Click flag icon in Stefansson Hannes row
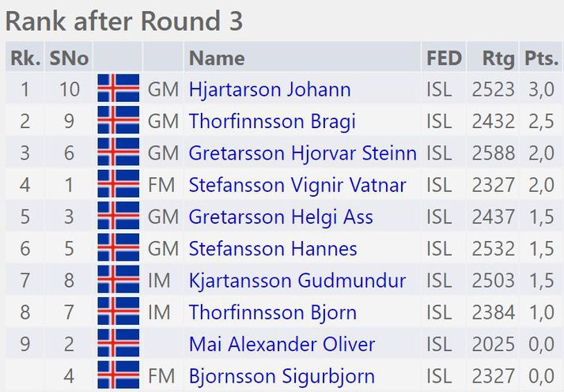The height and width of the screenshot is (392, 564). click(x=119, y=247)
